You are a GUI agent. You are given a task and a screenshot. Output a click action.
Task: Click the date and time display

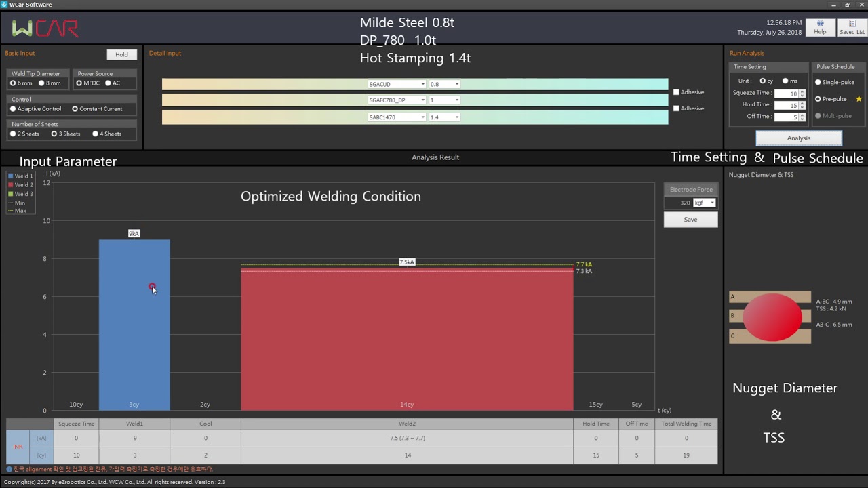point(770,27)
